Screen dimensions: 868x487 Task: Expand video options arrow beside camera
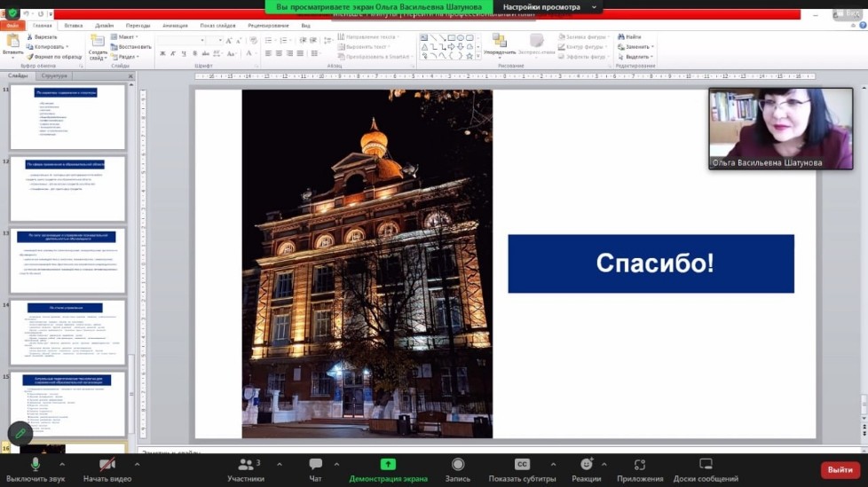pyautogui.click(x=137, y=464)
